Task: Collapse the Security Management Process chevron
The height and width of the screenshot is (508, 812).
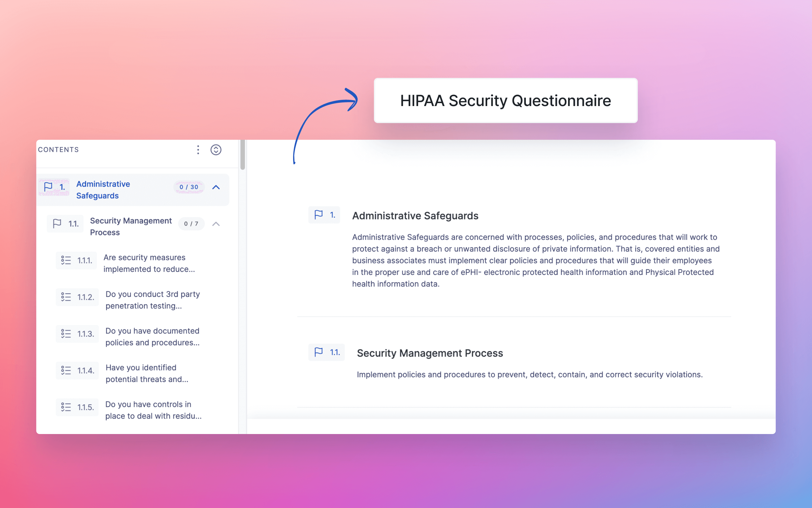Action: (x=216, y=224)
